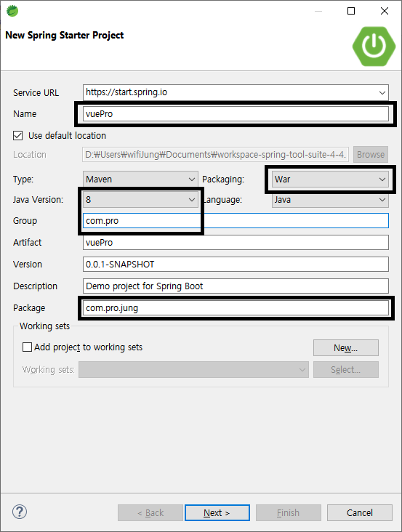Open the Packaging dropdown showing War

pyautogui.click(x=330, y=179)
